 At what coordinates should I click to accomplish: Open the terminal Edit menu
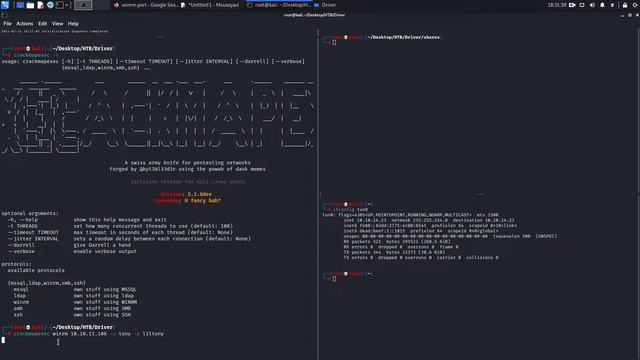42,24
